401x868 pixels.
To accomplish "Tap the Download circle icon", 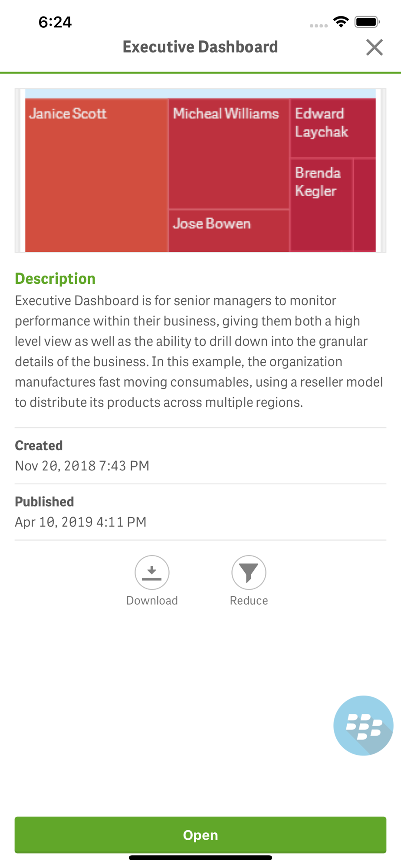I will pos(152,572).
